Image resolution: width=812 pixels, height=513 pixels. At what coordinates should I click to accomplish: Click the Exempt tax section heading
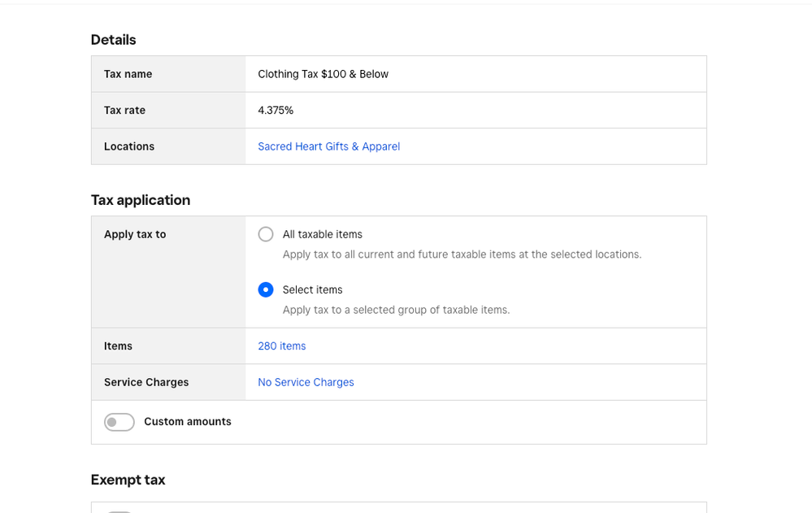tap(128, 480)
